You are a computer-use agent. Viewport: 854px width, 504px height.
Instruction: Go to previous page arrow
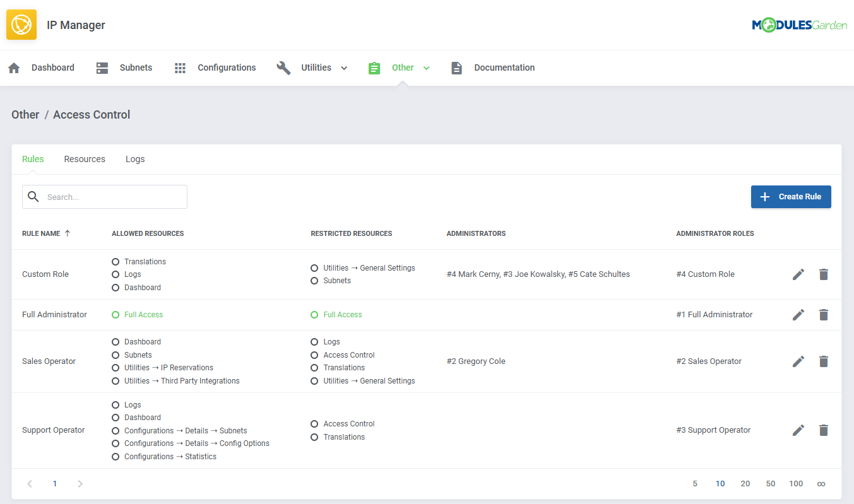(x=30, y=484)
